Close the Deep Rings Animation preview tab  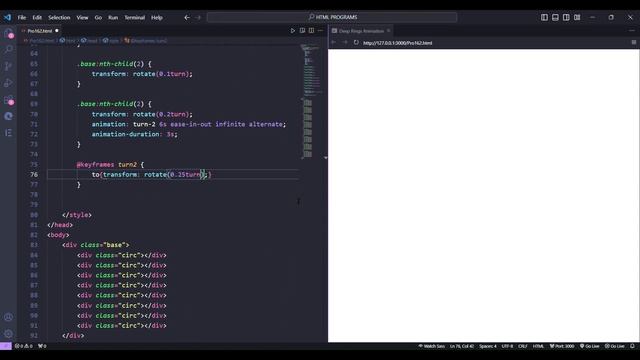(389, 31)
